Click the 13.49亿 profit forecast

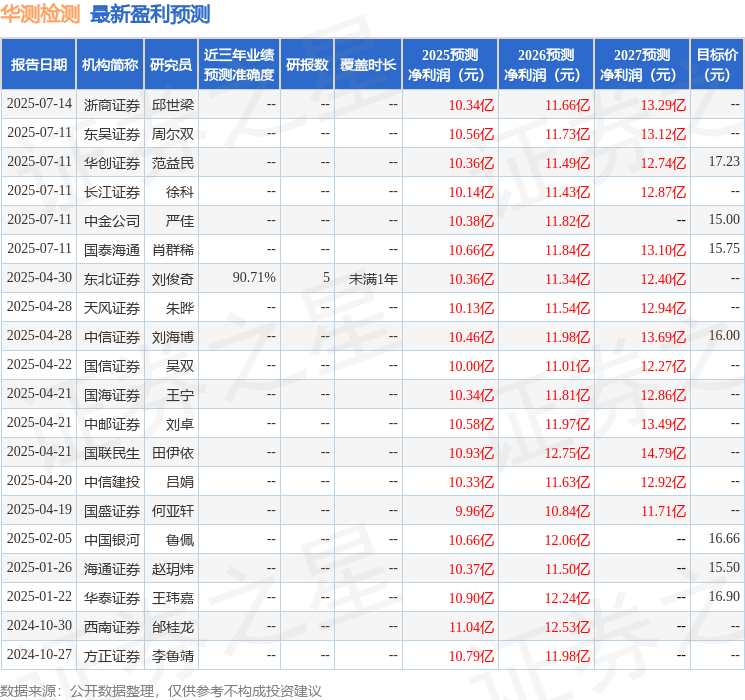coord(663,424)
